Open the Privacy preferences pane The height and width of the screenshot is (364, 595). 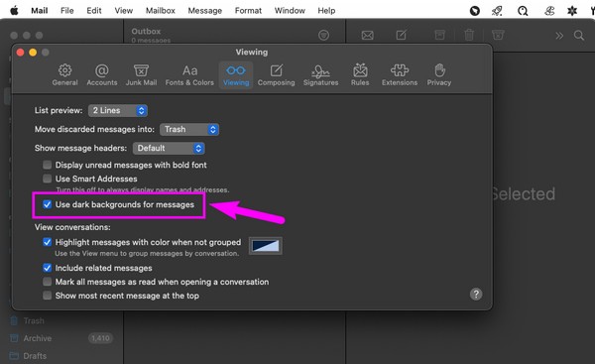[439, 75]
